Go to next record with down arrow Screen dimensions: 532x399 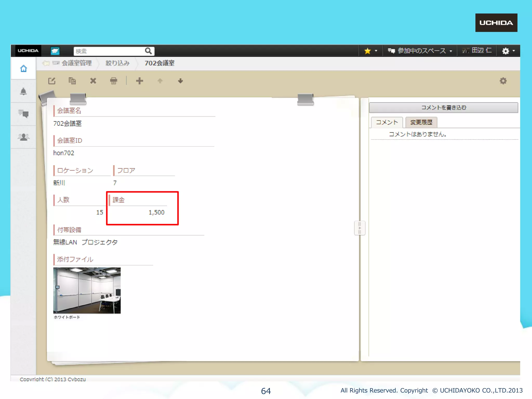[x=180, y=81]
